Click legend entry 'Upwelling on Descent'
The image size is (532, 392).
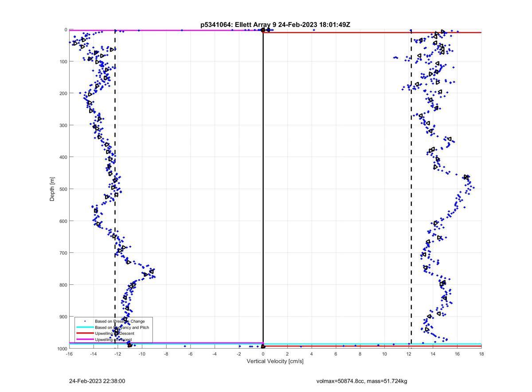[114, 334]
